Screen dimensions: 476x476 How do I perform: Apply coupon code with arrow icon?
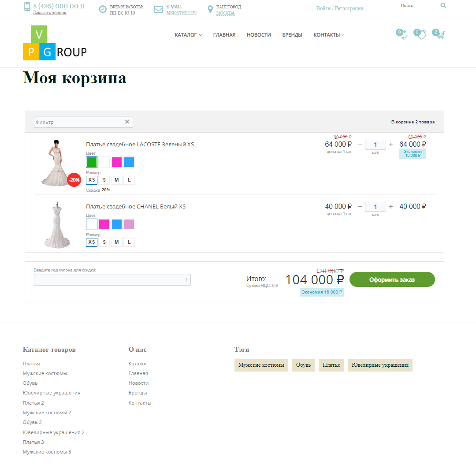click(x=186, y=279)
